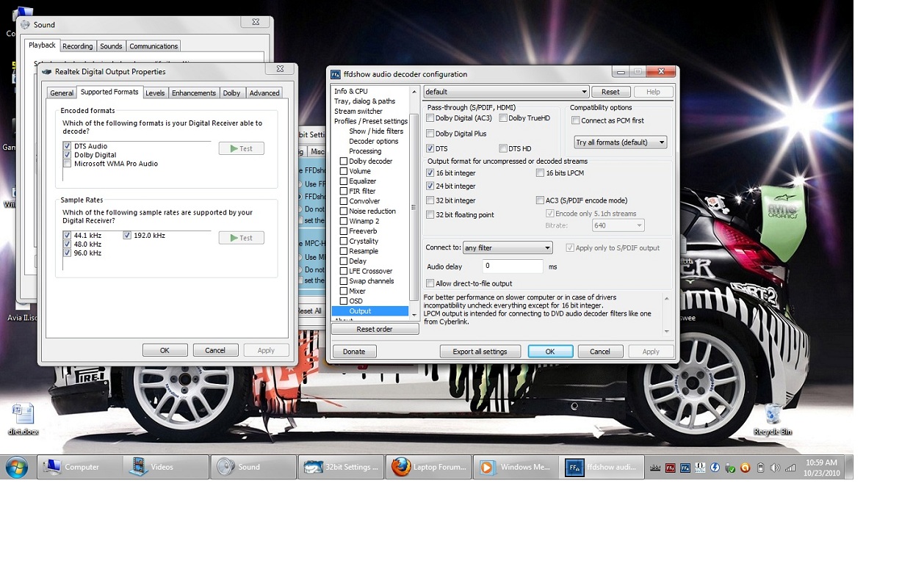
Task: Select the diet.docx desktop file
Action: coord(24,419)
